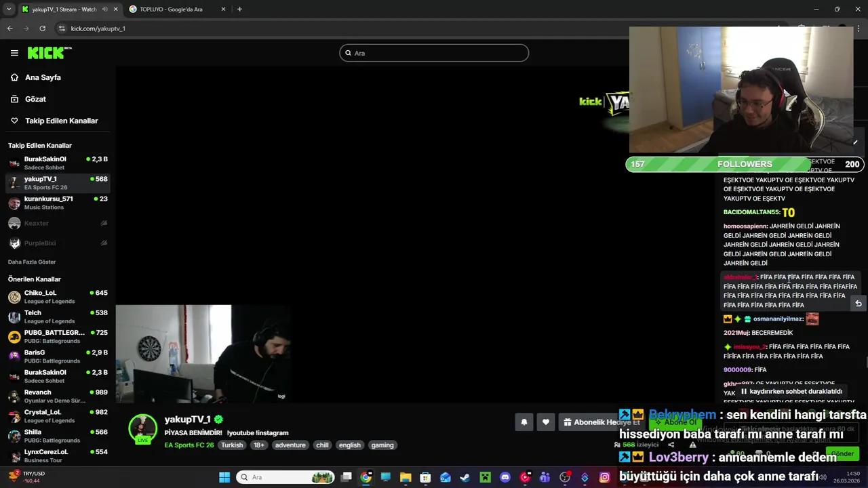The image size is (868, 488).
Task: Click BACIDOMALTAN55 username in chat
Action: [x=751, y=212]
